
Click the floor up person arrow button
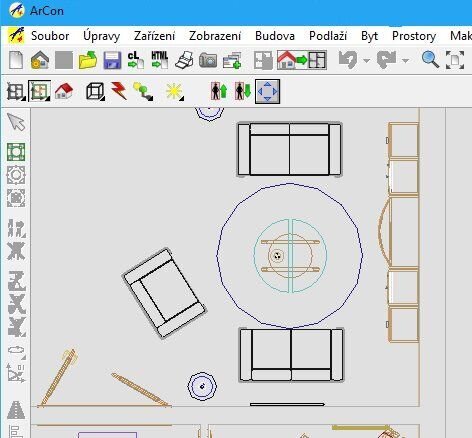tap(219, 91)
